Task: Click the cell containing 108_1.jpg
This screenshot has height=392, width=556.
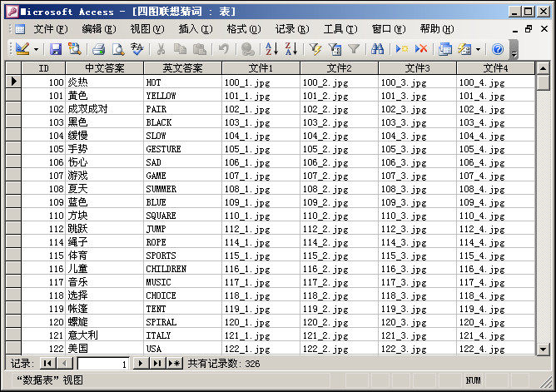Action: tap(261, 189)
